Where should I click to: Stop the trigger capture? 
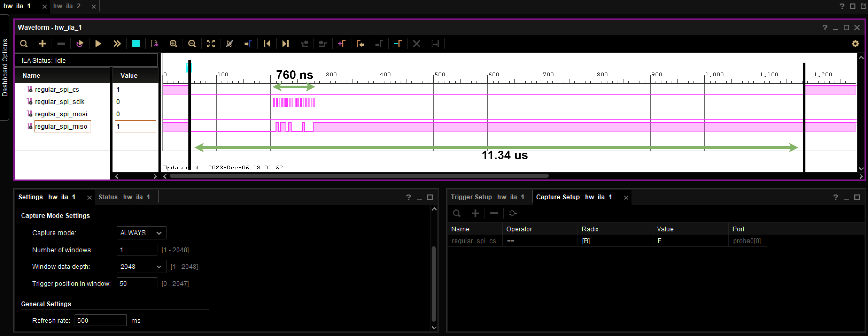pos(135,44)
